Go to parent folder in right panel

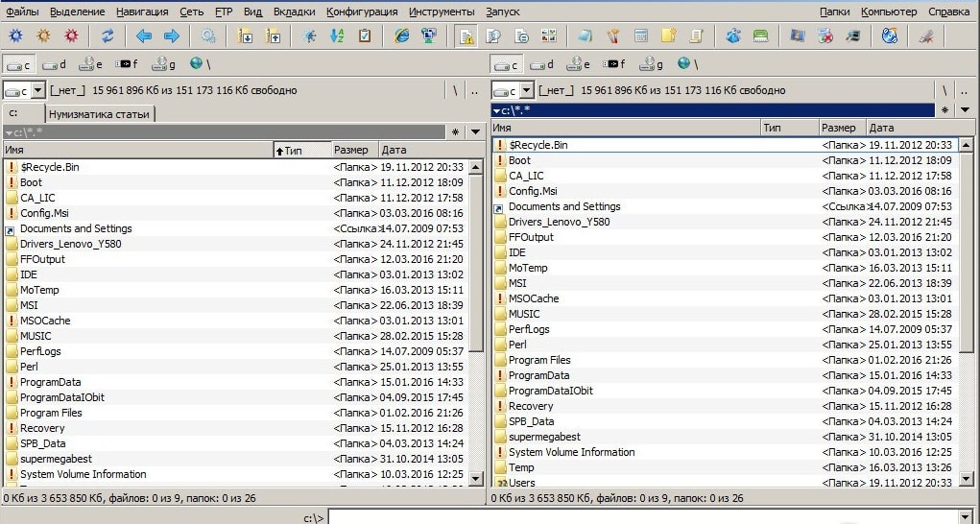click(x=965, y=91)
